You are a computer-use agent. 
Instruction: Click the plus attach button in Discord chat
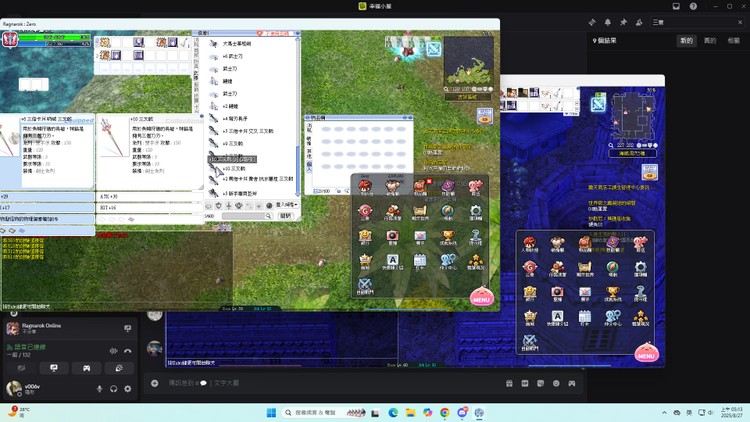click(x=154, y=383)
